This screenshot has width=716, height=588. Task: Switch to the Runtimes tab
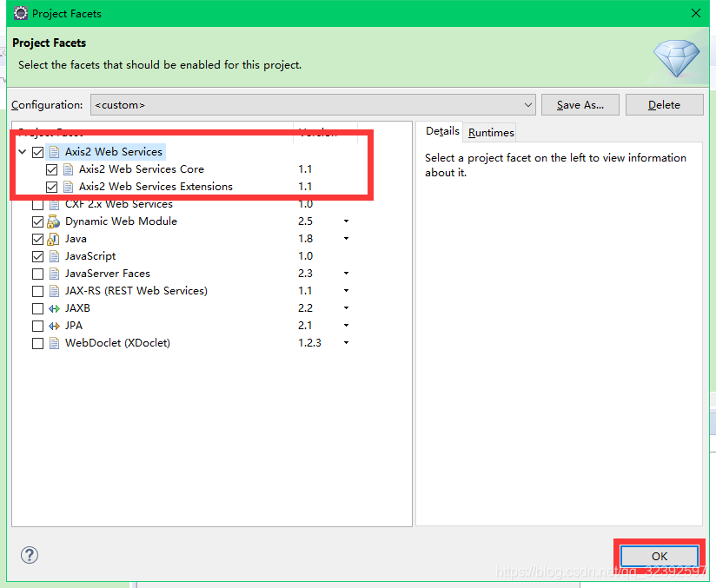pyautogui.click(x=491, y=132)
